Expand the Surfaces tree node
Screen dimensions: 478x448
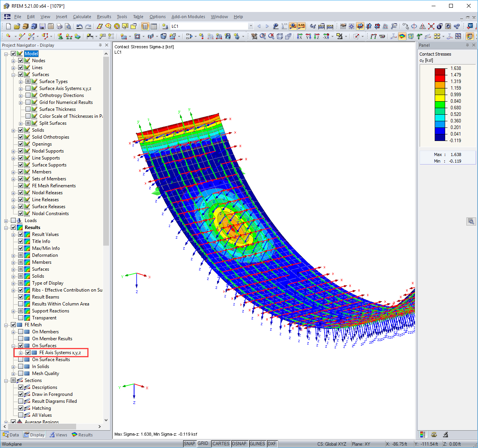pyautogui.click(x=14, y=74)
